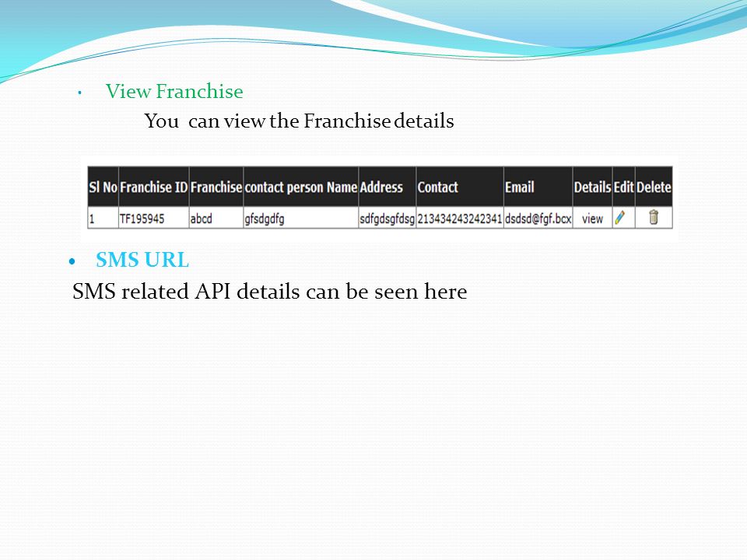Click the 'SMS URL' heading

coord(142,260)
